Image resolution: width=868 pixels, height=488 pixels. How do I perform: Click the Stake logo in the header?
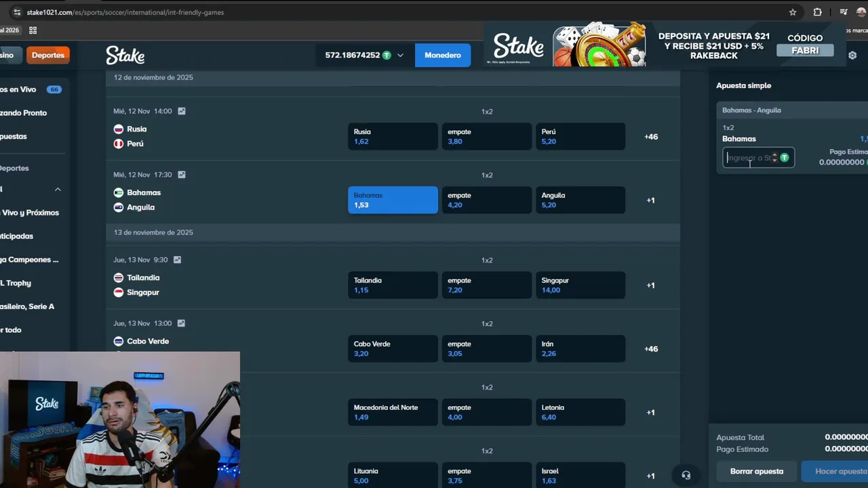coord(125,56)
